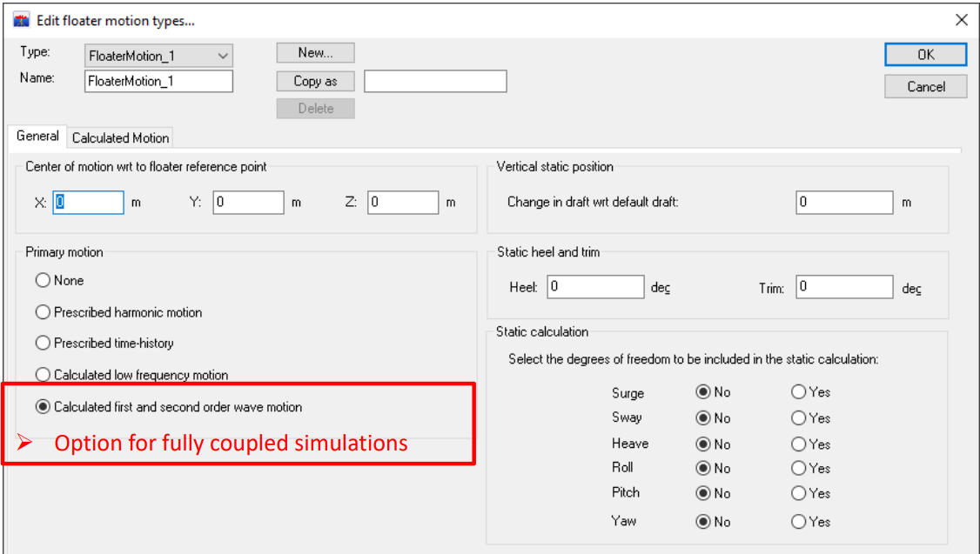Click the Heel angle input field

click(x=595, y=286)
